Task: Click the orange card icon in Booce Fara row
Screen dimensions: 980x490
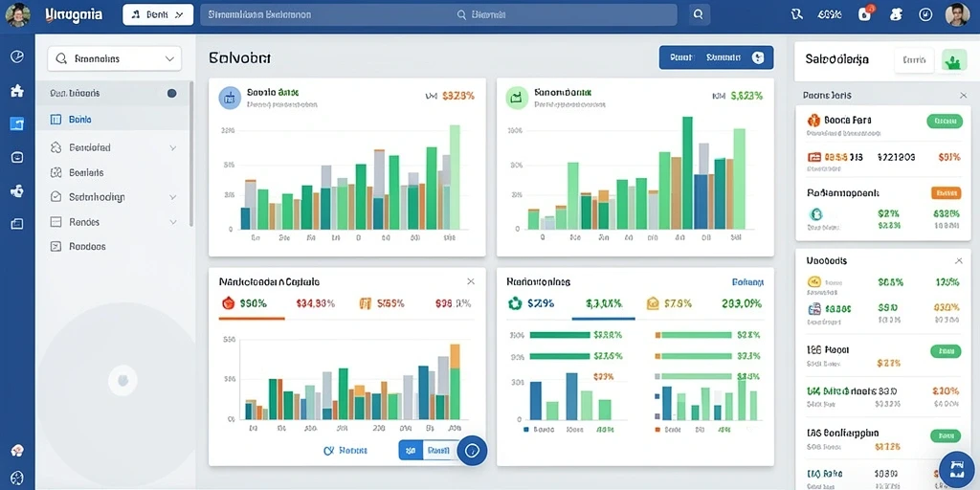Action: 813,158
